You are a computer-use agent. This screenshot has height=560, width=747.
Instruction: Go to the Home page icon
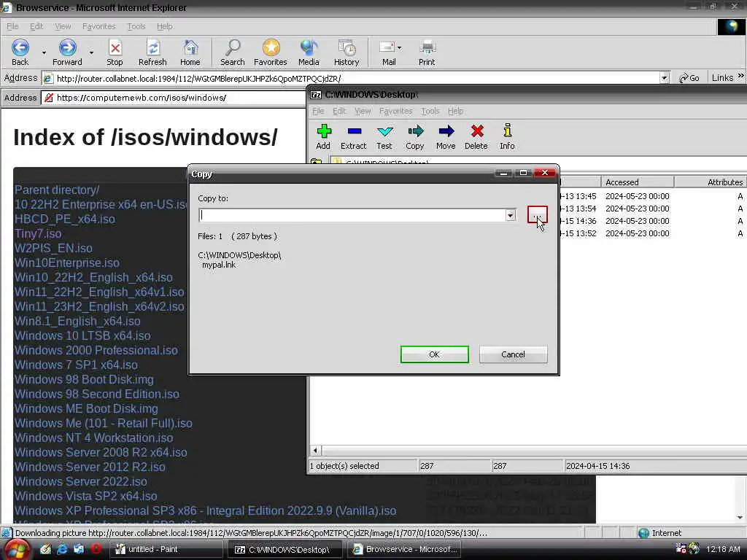190,52
